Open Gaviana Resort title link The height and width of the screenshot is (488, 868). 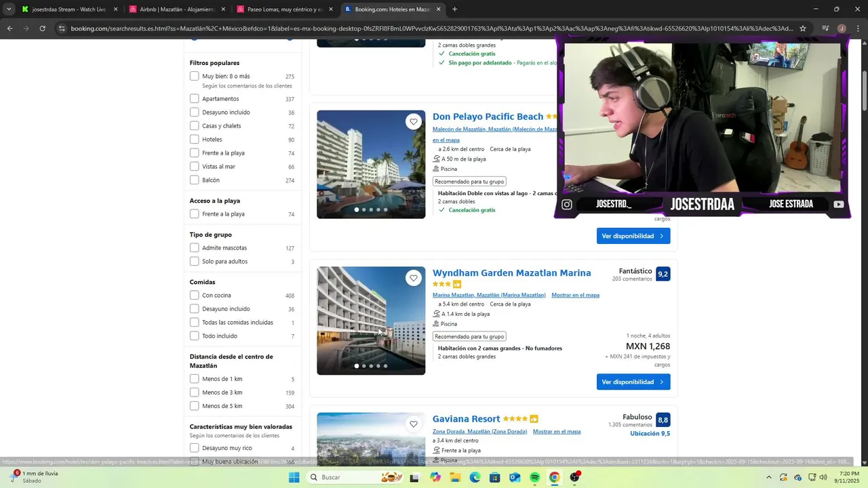point(467,419)
